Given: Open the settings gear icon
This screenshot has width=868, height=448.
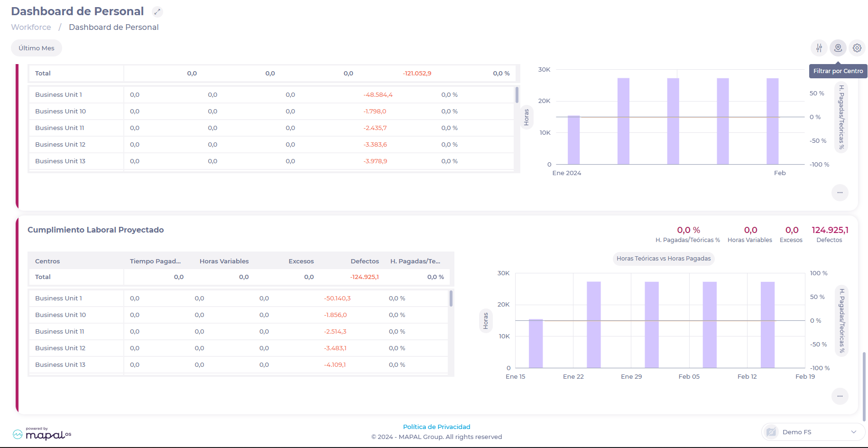Looking at the screenshot, I should point(857,48).
